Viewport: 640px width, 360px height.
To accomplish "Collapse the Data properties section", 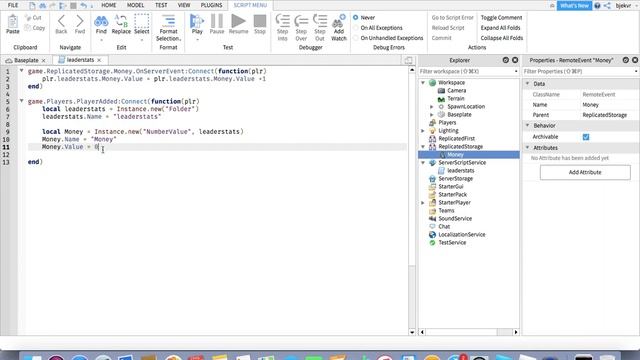I will tap(527, 83).
